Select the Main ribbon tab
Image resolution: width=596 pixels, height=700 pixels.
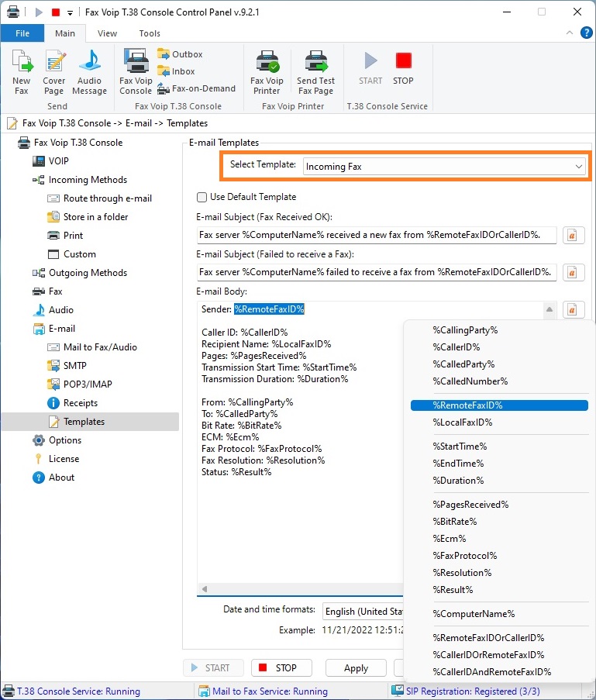pos(65,33)
